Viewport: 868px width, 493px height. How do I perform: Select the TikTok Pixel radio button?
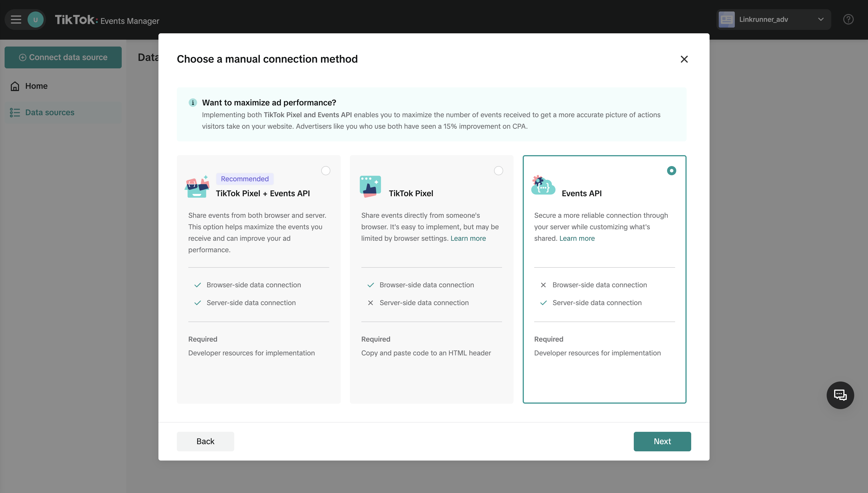click(x=499, y=171)
